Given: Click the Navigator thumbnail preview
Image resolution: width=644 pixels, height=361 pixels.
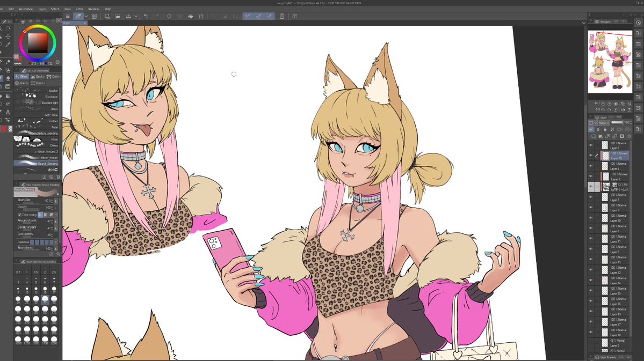Looking at the screenshot, I should pyautogui.click(x=610, y=62).
